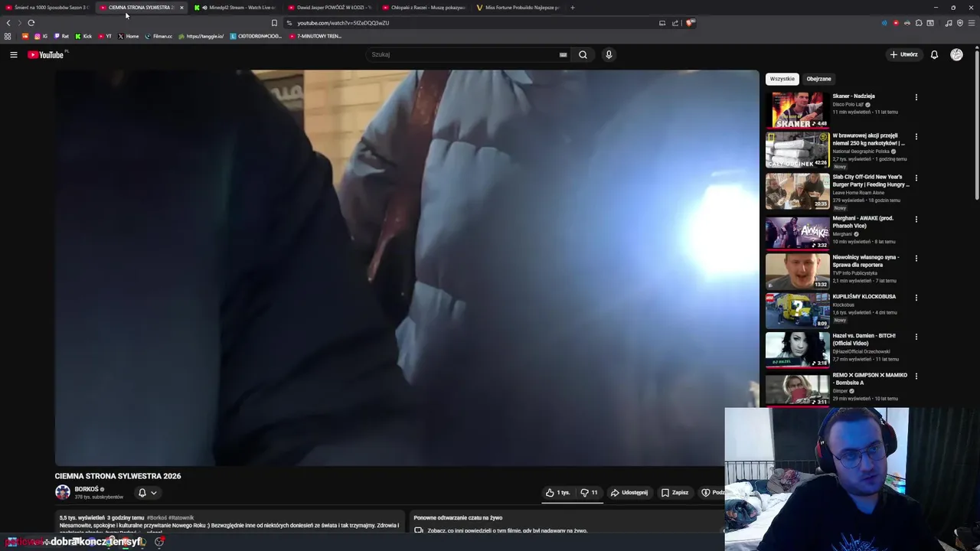Open the Slab City Off-Grid thumbnail
980x551 pixels.
797,191
